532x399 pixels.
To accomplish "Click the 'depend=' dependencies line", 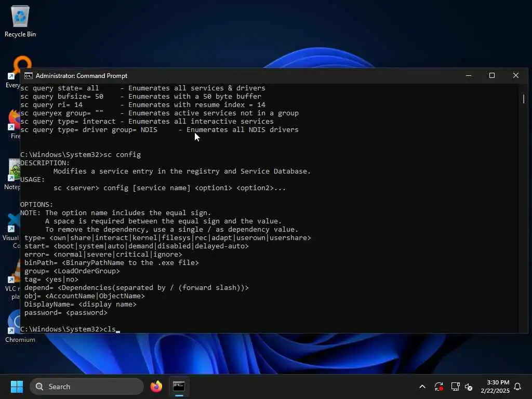I will tap(137, 288).
